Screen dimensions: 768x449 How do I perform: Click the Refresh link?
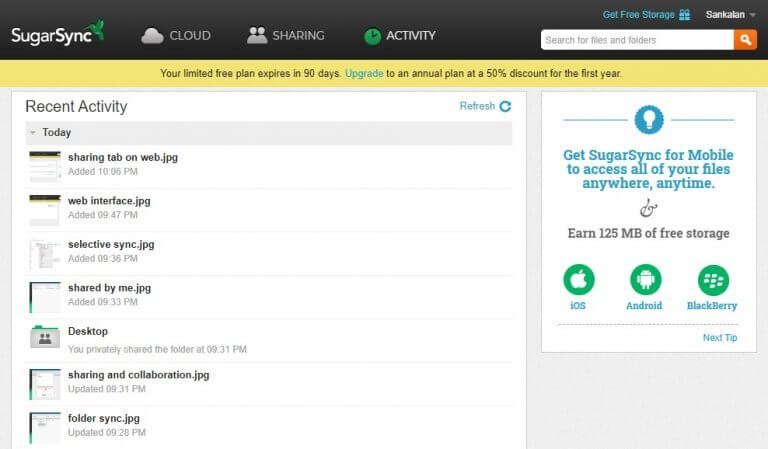pos(477,106)
